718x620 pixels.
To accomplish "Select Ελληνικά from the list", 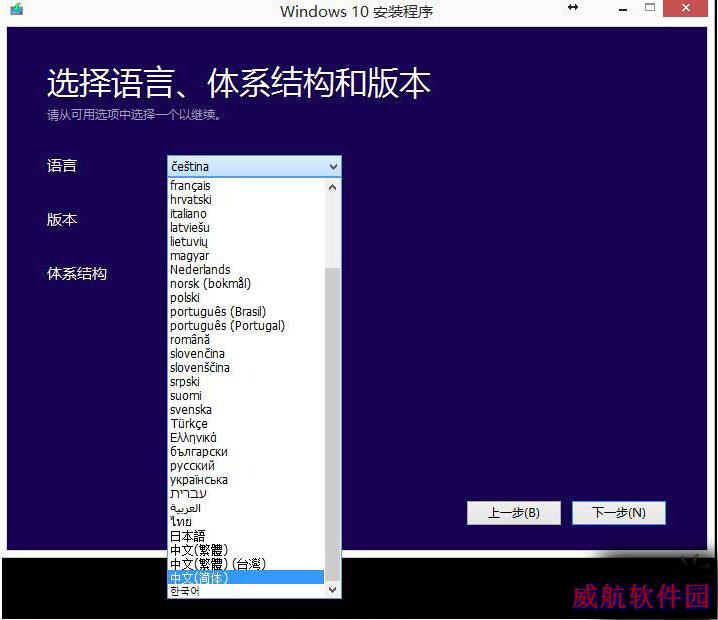I will [246, 438].
